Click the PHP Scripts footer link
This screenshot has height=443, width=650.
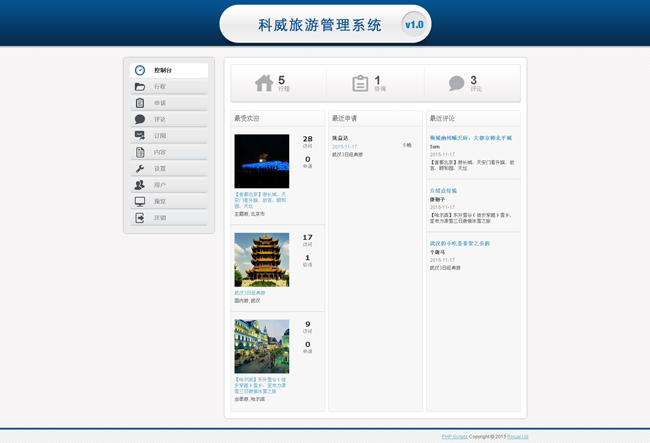(x=454, y=436)
